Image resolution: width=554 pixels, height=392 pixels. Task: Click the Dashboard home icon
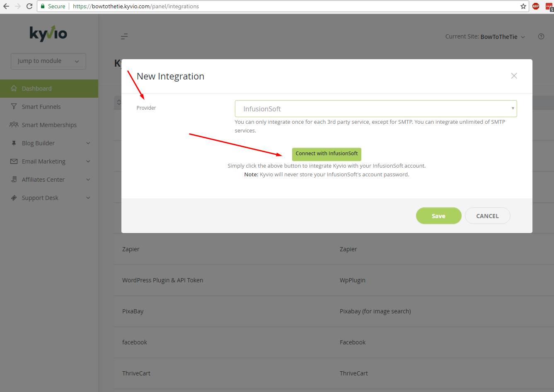(x=14, y=88)
